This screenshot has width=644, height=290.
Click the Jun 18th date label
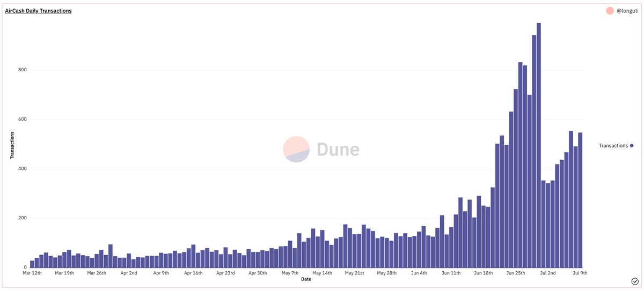click(484, 273)
